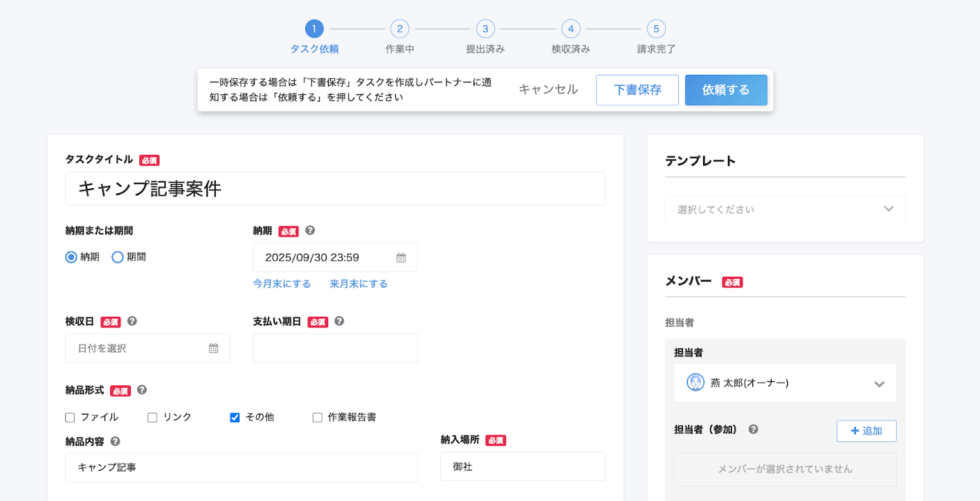The height and width of the screenshot is (501, 980).
Task: Click the ＋追加 member button
Action: [866, 430]
